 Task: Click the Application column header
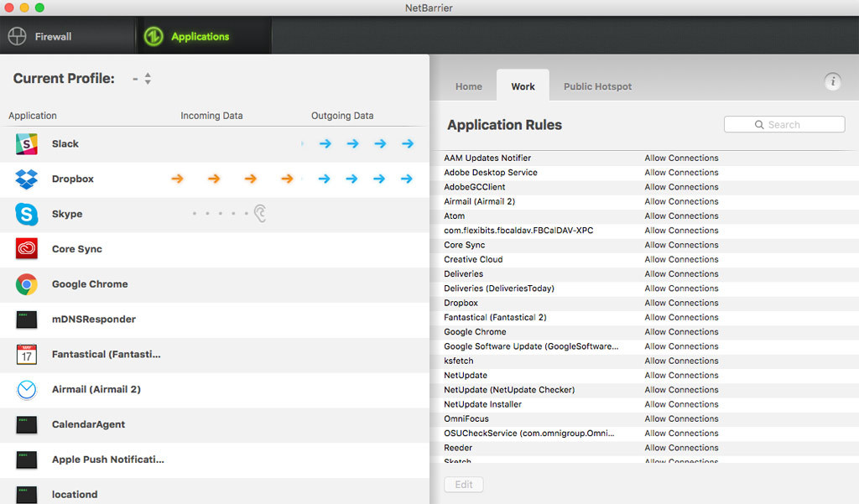pyautogui.click(x=33, y=116)
